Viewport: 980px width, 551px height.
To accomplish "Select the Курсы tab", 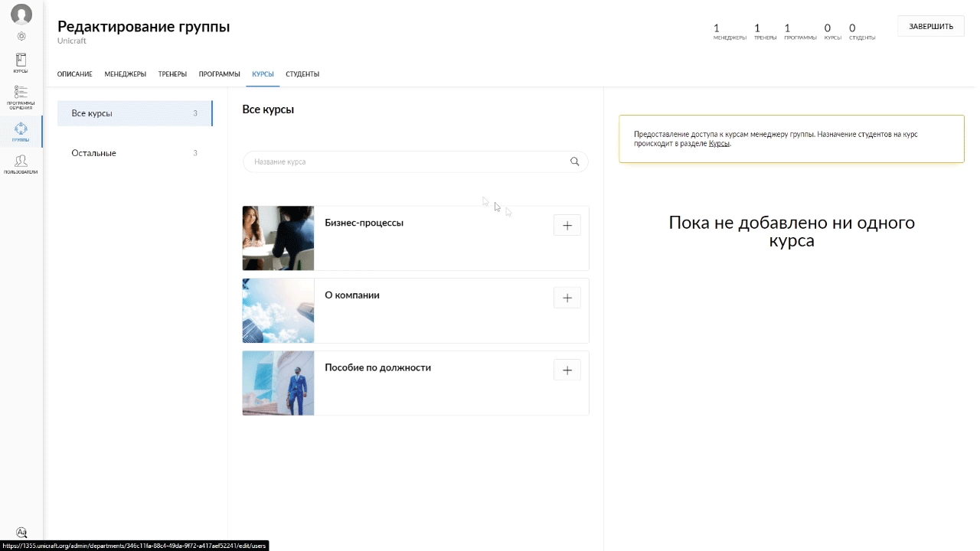I will 263,74.
